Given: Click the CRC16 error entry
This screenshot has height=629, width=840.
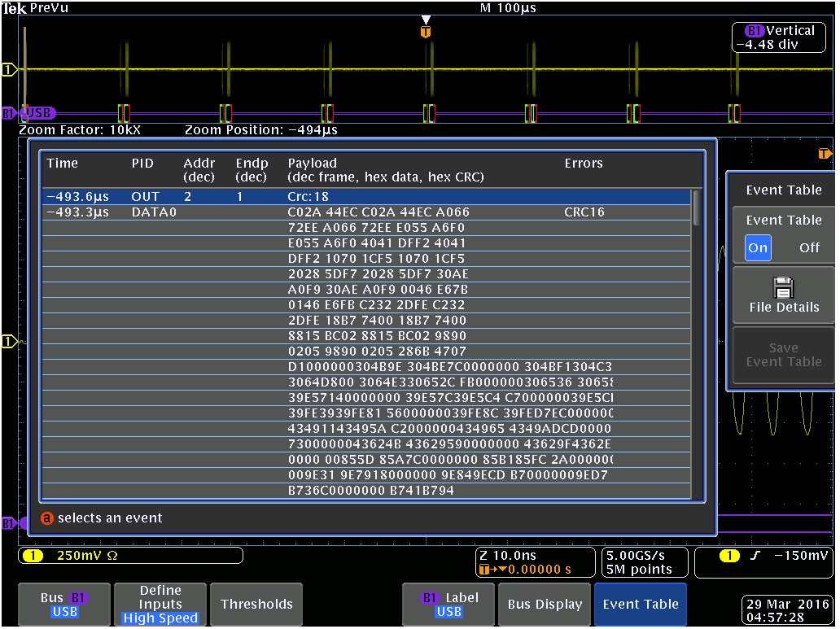Looking at the screenshot, I should pos(584,212).
